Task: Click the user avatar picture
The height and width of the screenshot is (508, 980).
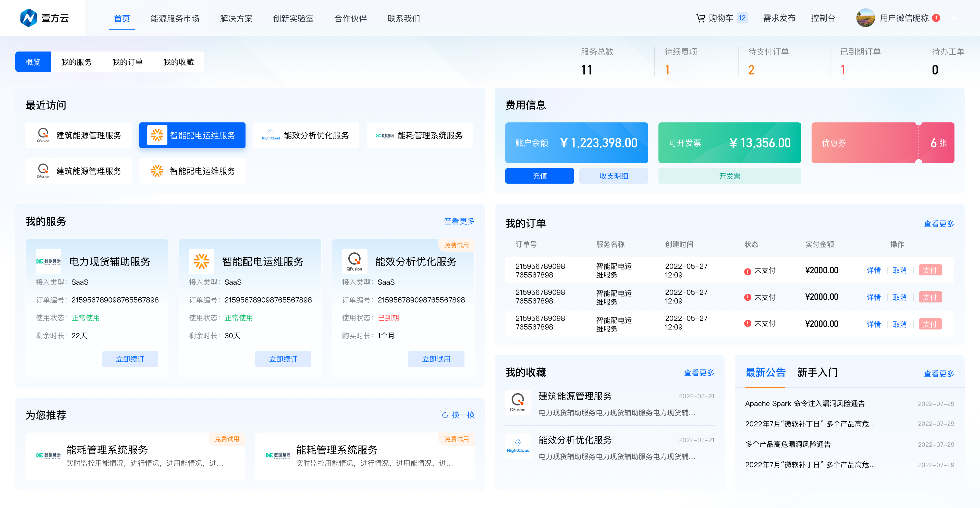Action: click(x=865, y=18)
